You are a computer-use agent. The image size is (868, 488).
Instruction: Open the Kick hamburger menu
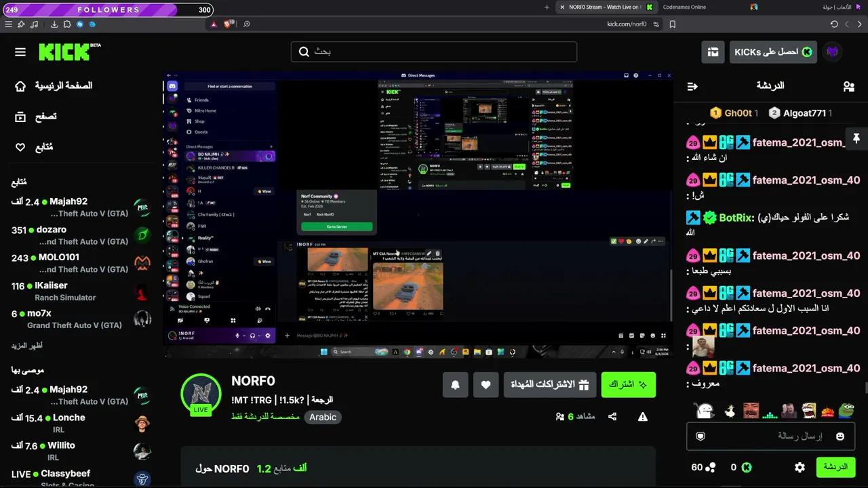click(20, 52)
